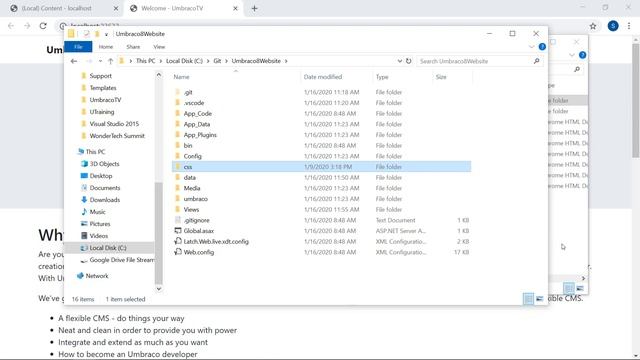Expand chevron after Git in path
Image resolution: width=640 pixels, height=360 pixels.
pos(226,61)
